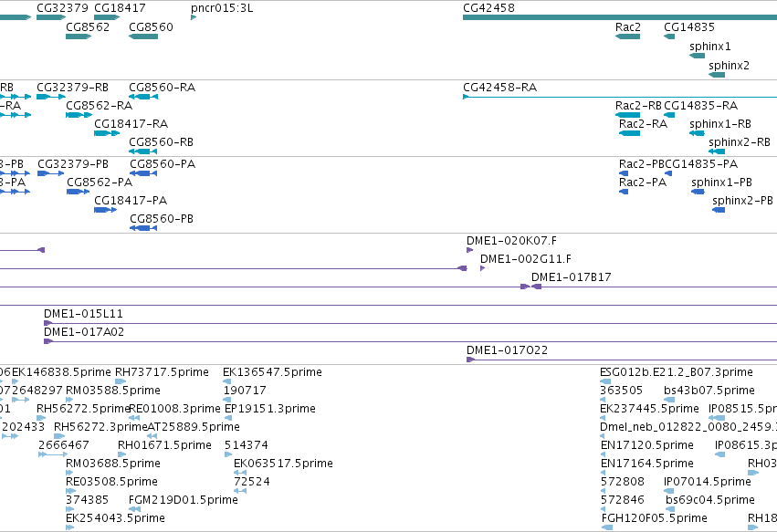777x532 pixels.
Task: Click the CG18417-RA transcript glyph
Action: click(107, 133)
